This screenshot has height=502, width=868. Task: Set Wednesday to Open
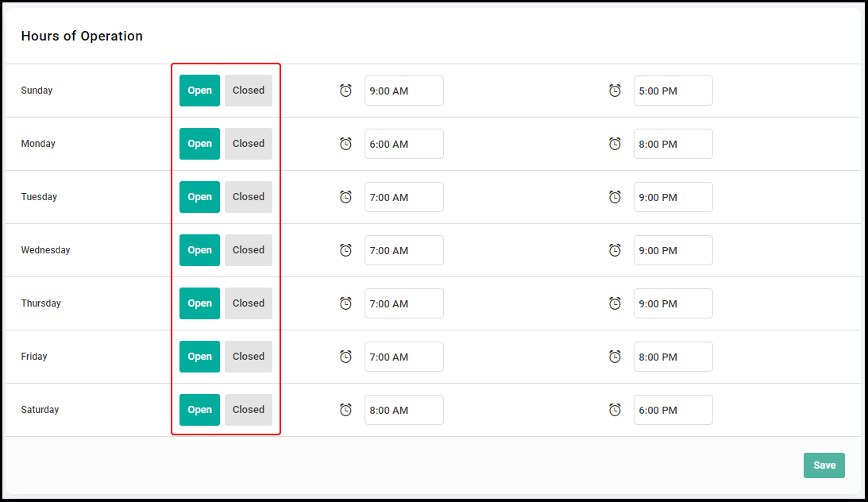tap(199, 249)
